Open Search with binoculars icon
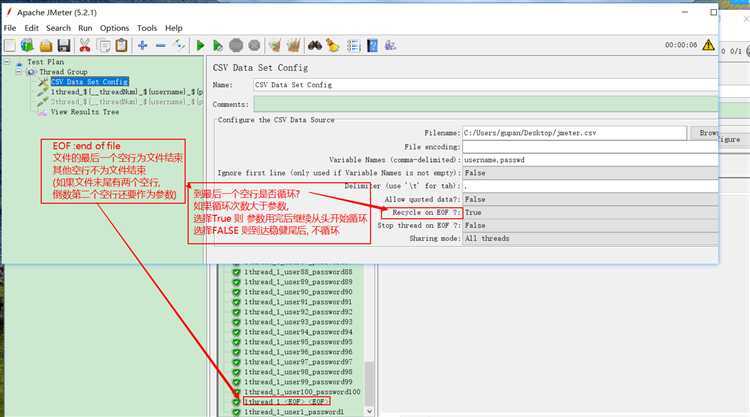The image size is (750, 417). coord(314,46)
